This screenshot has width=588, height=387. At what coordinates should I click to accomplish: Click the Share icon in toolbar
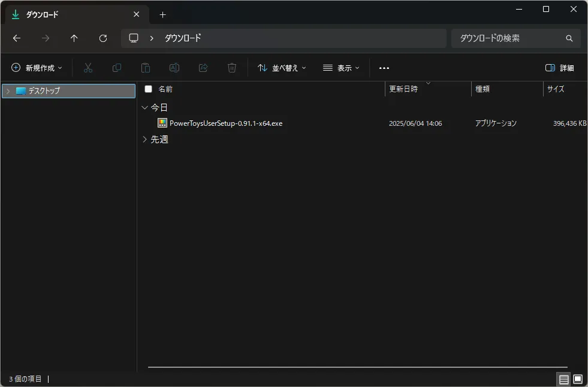203,68
